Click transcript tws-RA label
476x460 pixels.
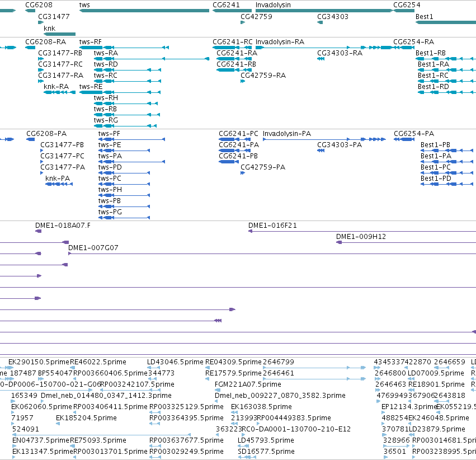(106, 53)
